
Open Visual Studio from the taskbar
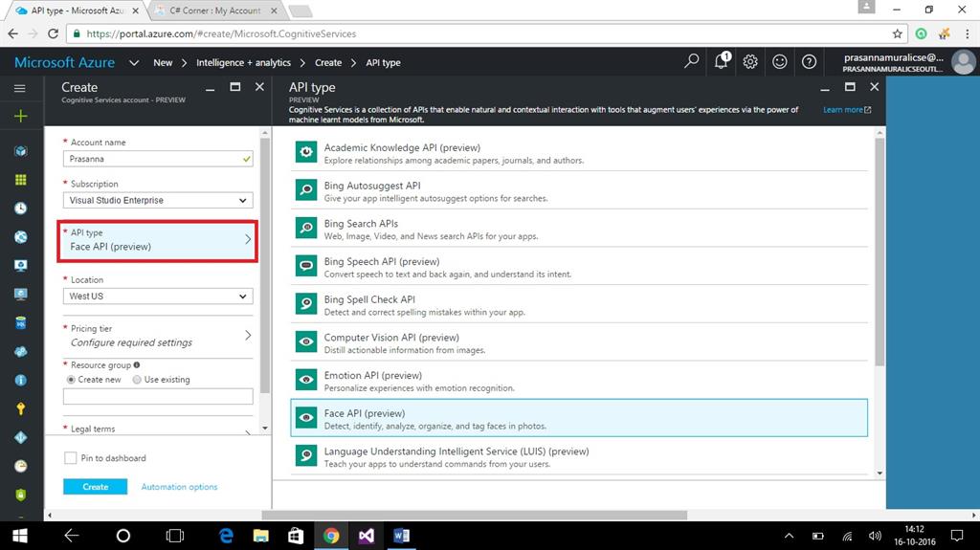pyautogui.click(x=367, y=536)
